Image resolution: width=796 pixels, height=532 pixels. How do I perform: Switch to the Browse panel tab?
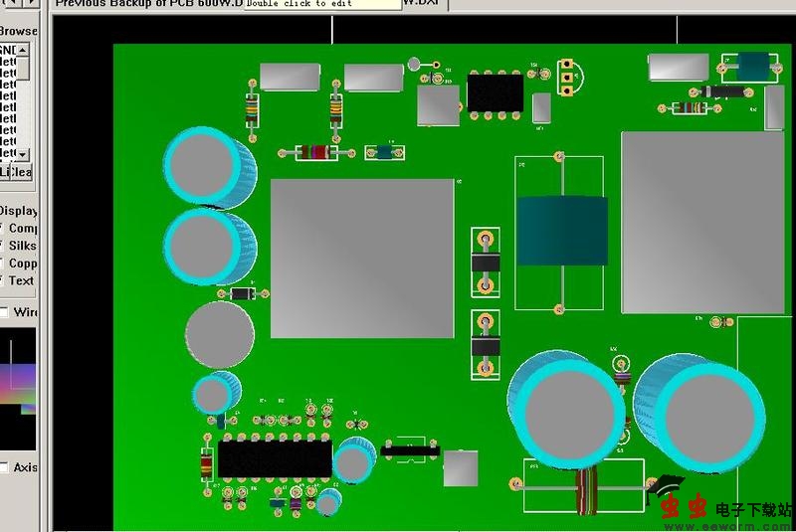[18, 30]
